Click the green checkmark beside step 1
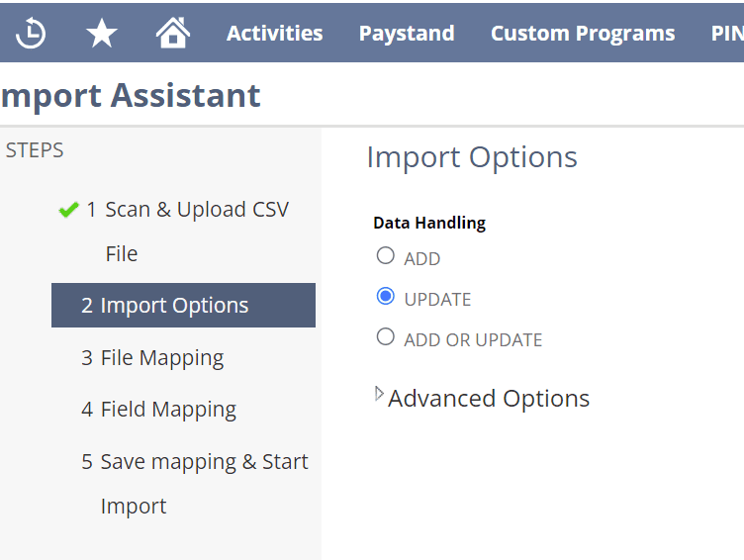The width and height of the screenshot is (744, 560). 69,210
